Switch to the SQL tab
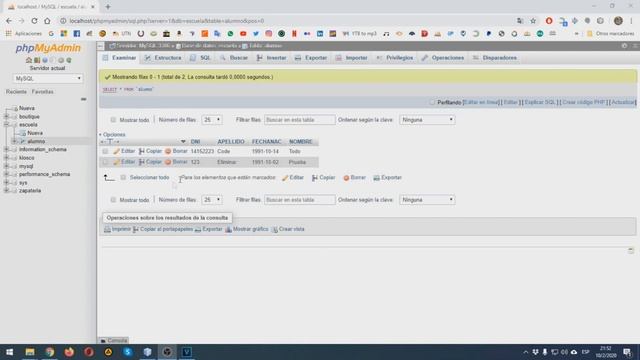Screen dimensions: 640x360 [x=200, y=58]
